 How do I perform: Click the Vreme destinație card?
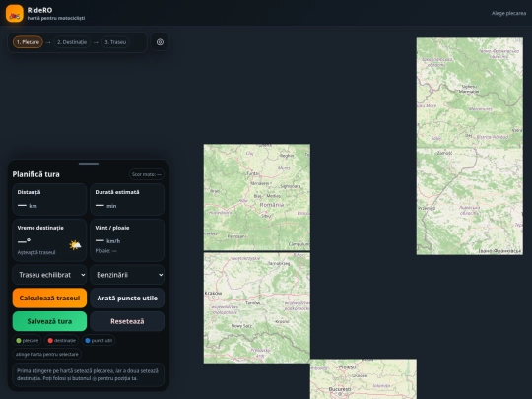coord(49,239)
